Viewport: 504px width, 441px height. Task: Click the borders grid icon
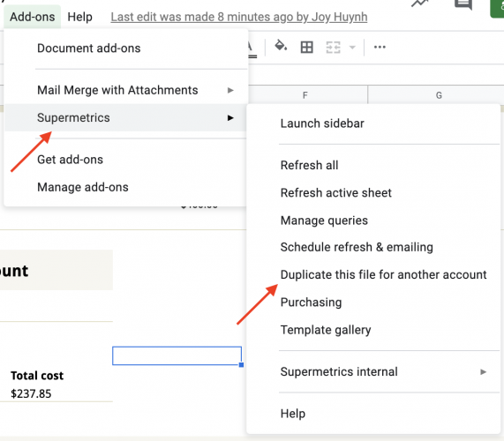[x=306, y=48]
